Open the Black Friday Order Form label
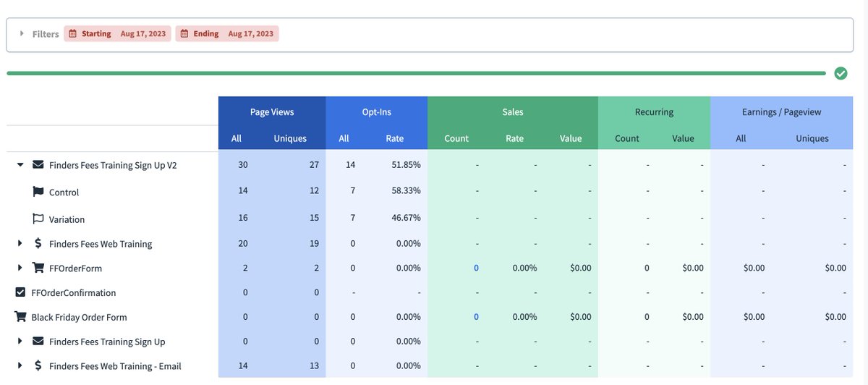Viewport: 868px width, 385px height. pos(80,318)
